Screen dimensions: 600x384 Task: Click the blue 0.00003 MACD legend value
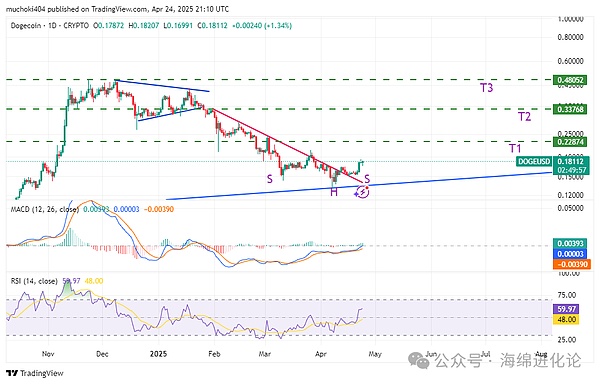(x=127, y=210)
